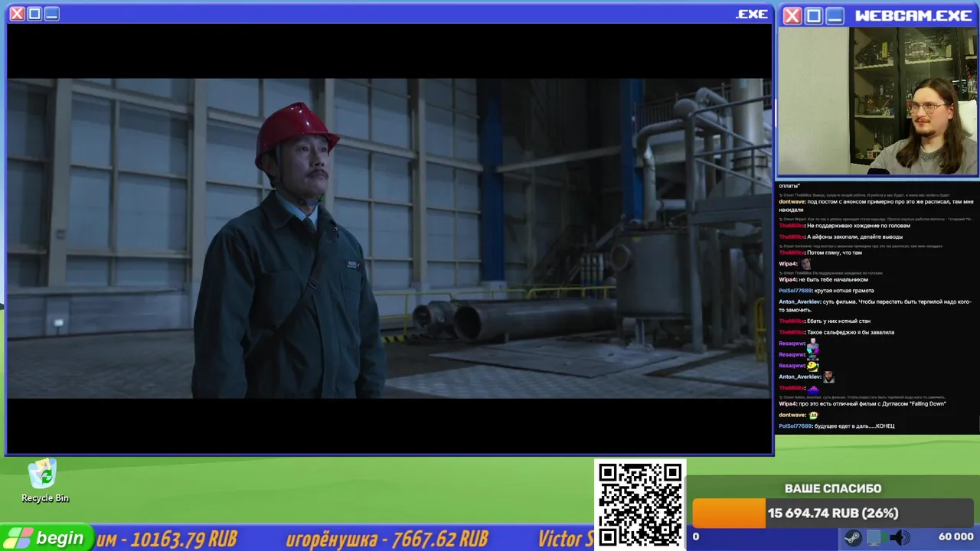Click chat message 'крутая нотная грамота'
This screenshot has width=980, height=551.
[843, 291]
